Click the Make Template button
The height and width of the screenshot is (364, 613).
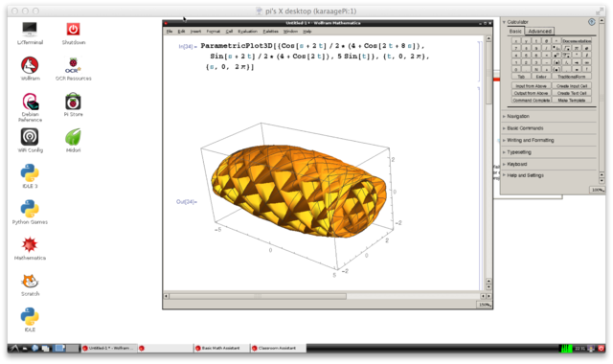click(572, 100)
